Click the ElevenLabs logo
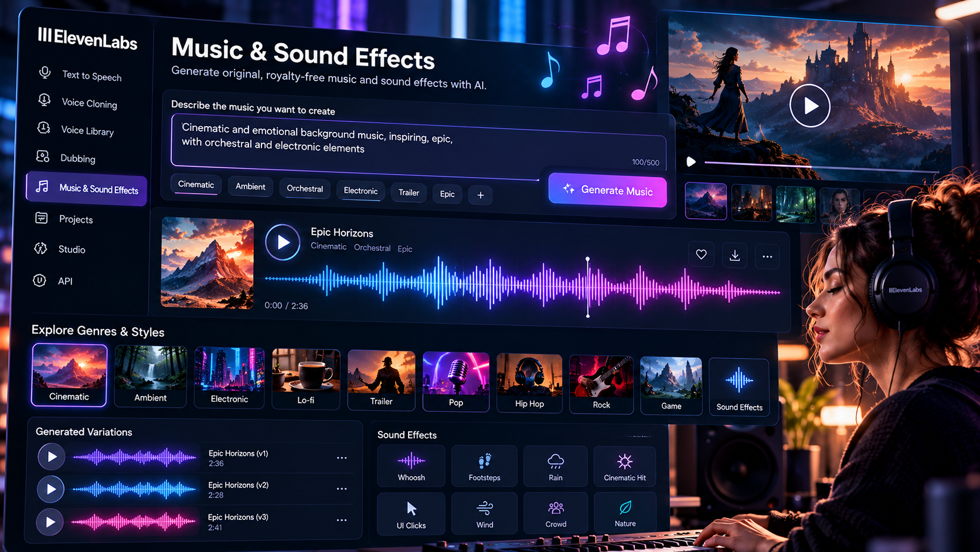 point(87,38)
